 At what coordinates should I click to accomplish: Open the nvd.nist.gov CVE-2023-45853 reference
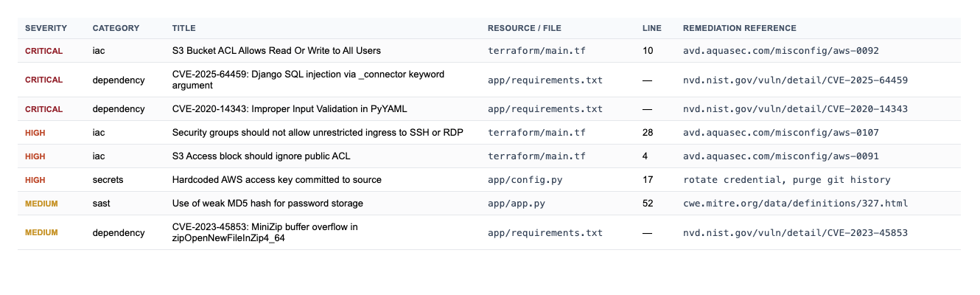[x=795, y=233]
